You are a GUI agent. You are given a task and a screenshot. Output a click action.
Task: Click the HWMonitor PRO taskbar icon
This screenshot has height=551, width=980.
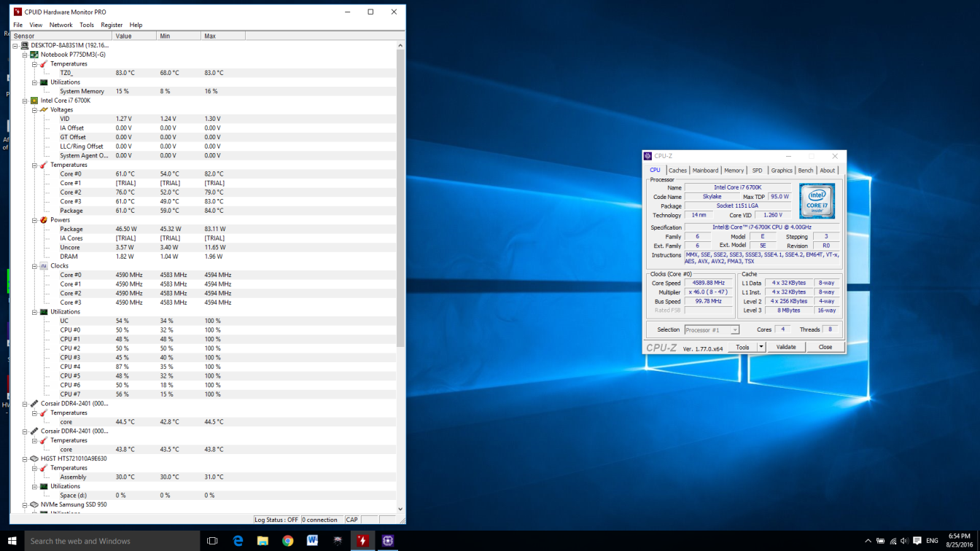pyautogui.click(x=362, y=541)
